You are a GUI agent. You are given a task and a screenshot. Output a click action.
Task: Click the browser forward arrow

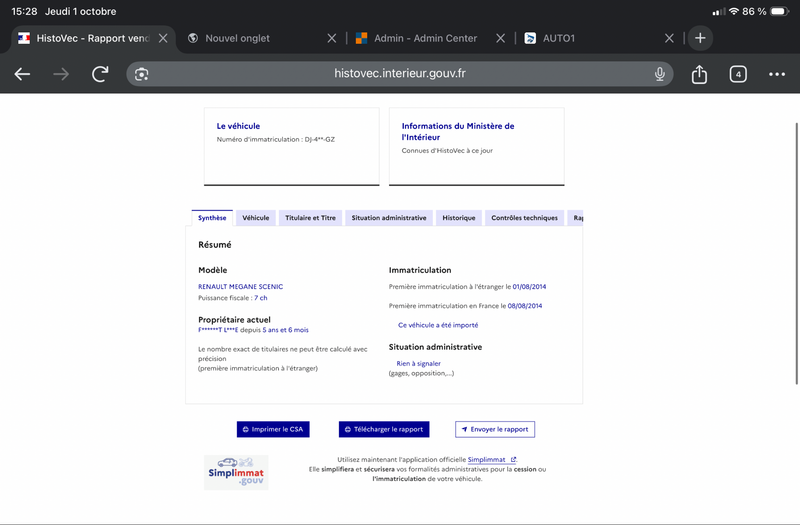[x=61, y=74]
